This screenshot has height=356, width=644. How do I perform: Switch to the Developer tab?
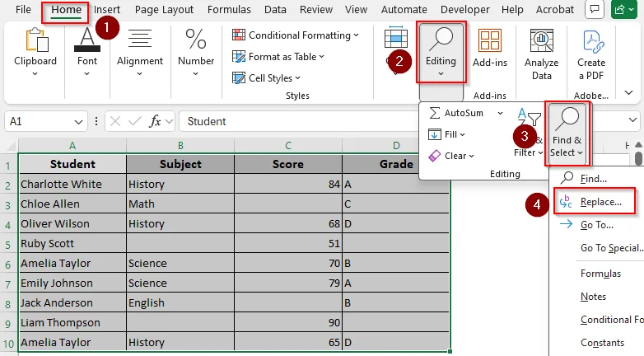click(x=464, y=9)
